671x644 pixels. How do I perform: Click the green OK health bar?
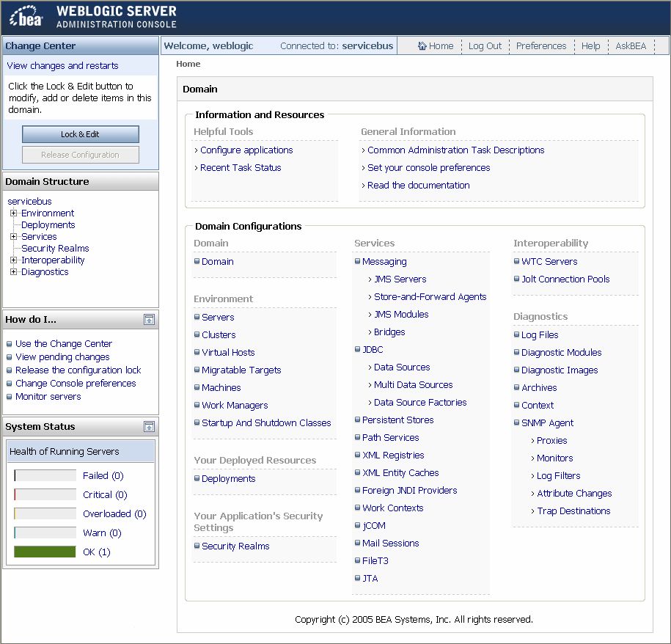pos(45,552)
